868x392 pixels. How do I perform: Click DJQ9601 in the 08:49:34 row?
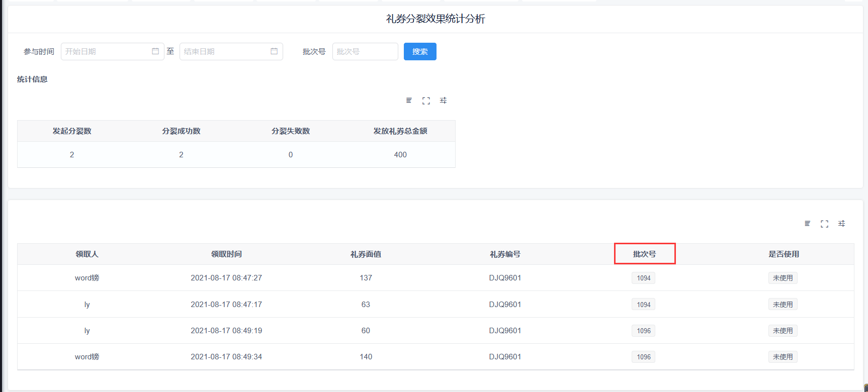pos(505,357)
